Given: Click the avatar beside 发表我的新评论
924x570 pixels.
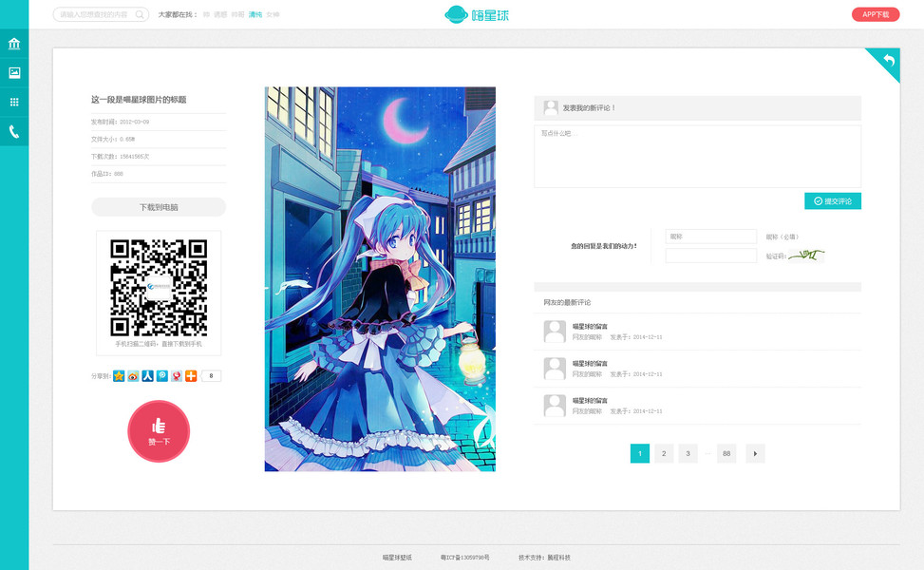Looking at the screenshot, I should (551, 108).
